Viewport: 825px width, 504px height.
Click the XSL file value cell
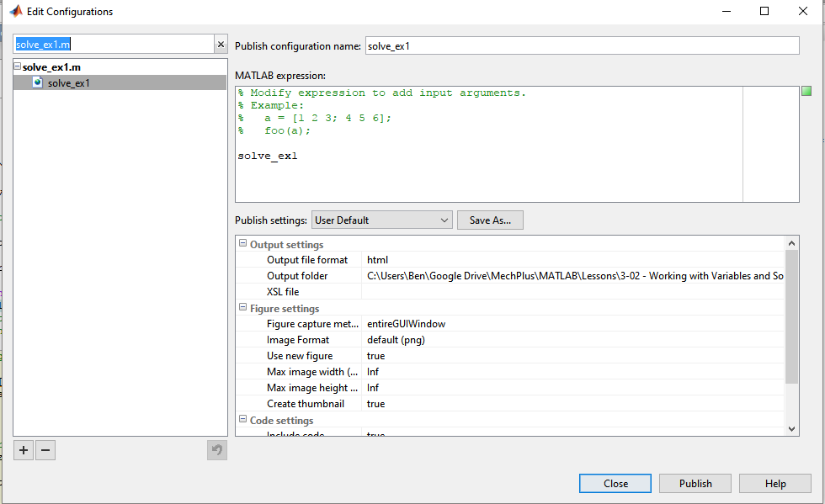tap(573, 291)
